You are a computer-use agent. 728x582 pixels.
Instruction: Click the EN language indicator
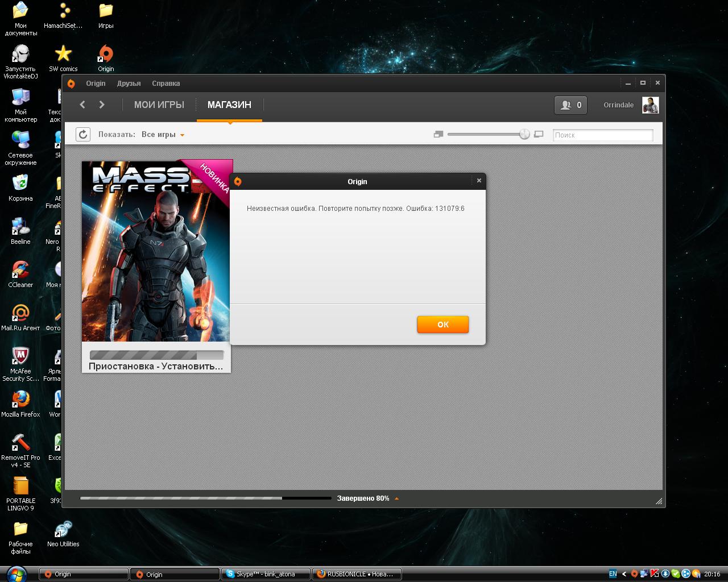coord(613,573)
